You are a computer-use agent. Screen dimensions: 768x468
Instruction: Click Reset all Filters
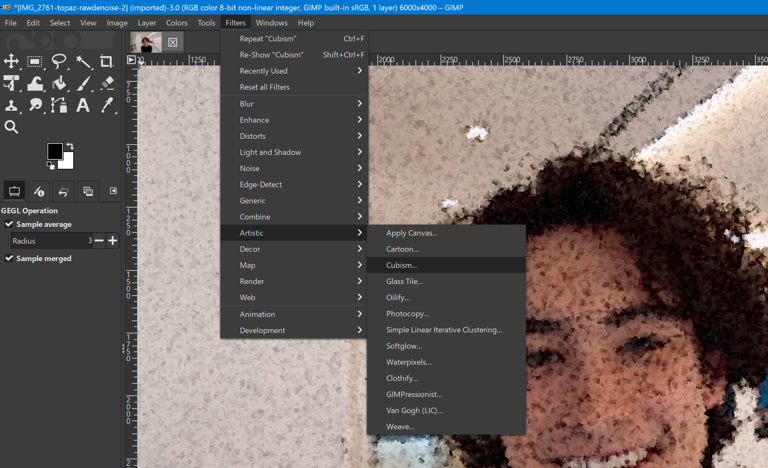click(294, 87)
